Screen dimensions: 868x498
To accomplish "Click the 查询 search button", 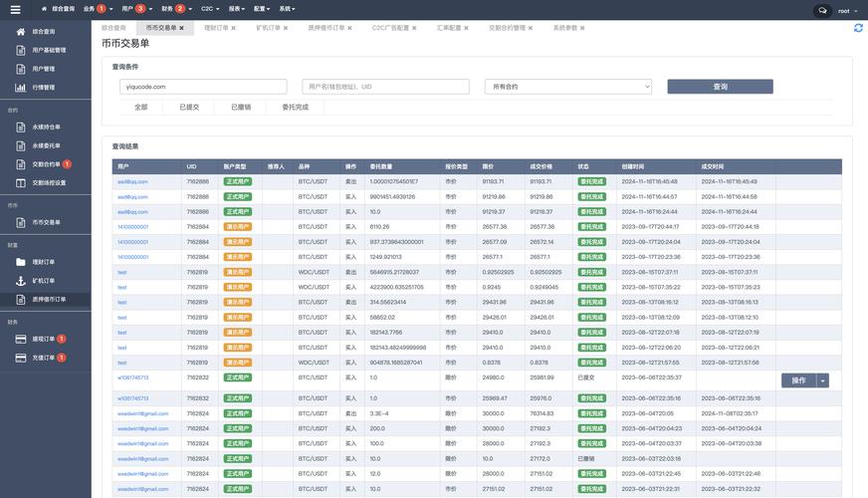I will (720, 87).
